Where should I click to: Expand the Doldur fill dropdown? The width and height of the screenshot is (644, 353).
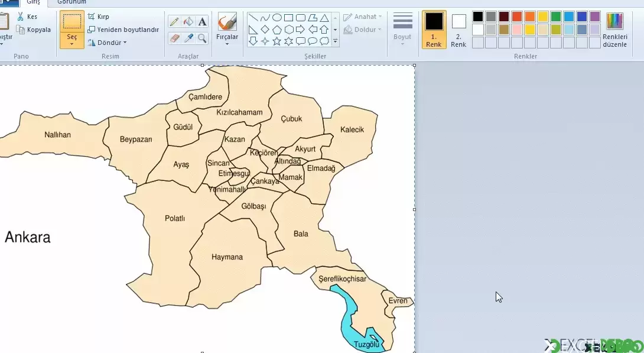click(x=380, y=30)
